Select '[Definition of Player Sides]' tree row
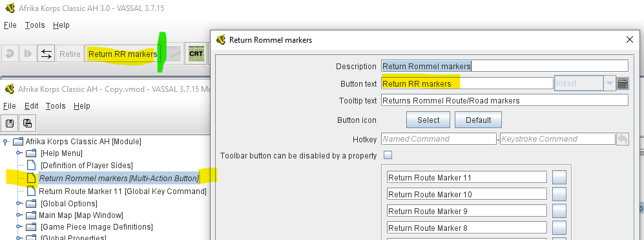The image size is (644, 240). click(87, 165)
